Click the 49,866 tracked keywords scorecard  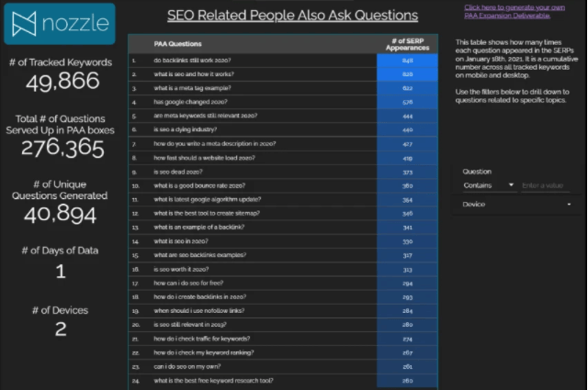click(61, 83)
